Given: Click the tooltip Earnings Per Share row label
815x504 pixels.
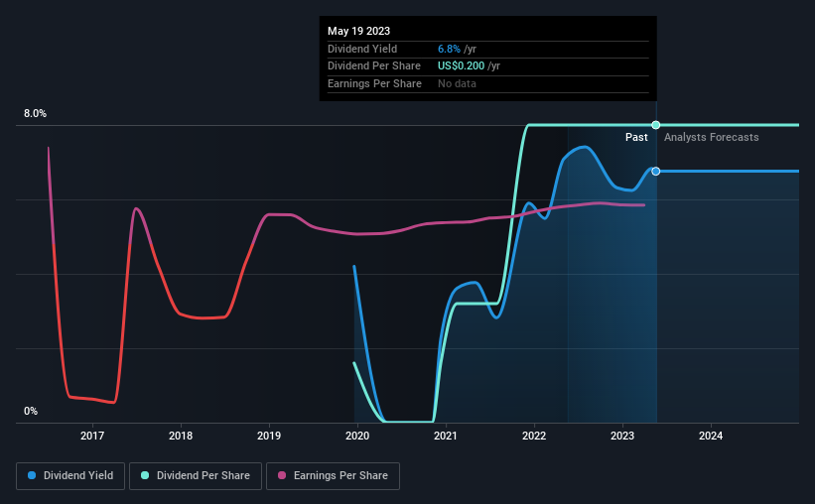Looking at the screenshot, I should pyautogui.click(x=374, y=83).
